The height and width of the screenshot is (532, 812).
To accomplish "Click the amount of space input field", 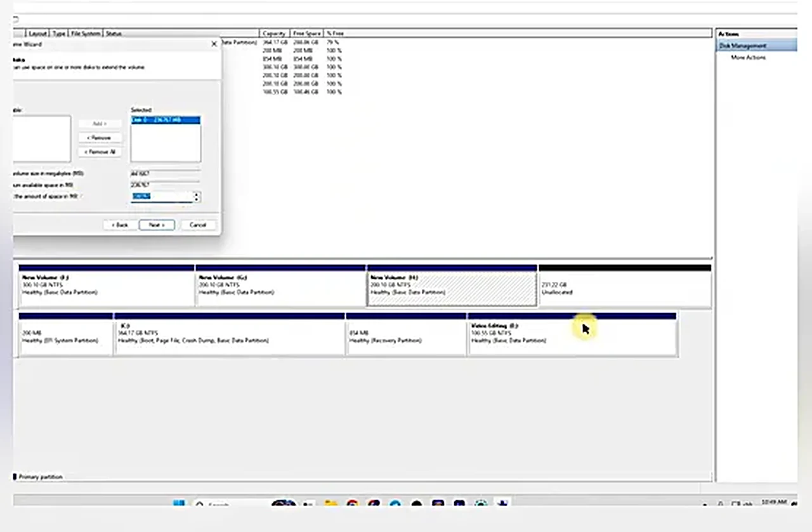I will coord(161,197).
